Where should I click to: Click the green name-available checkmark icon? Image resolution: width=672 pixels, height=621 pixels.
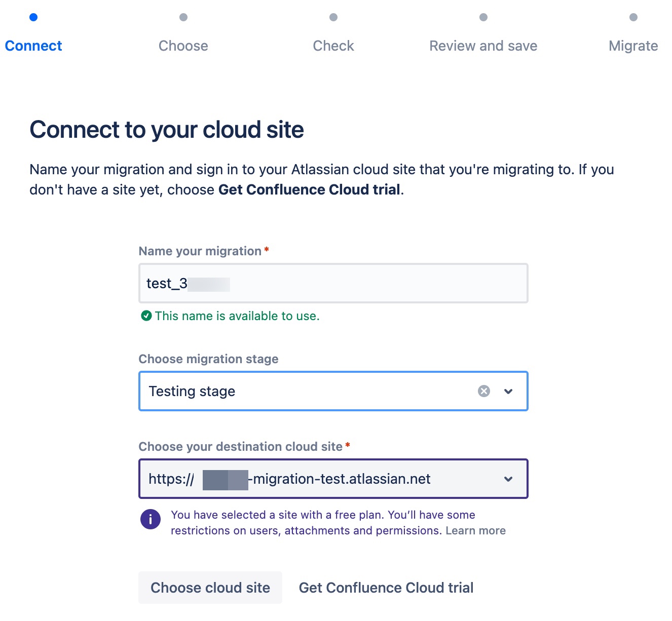click(146, 316)
